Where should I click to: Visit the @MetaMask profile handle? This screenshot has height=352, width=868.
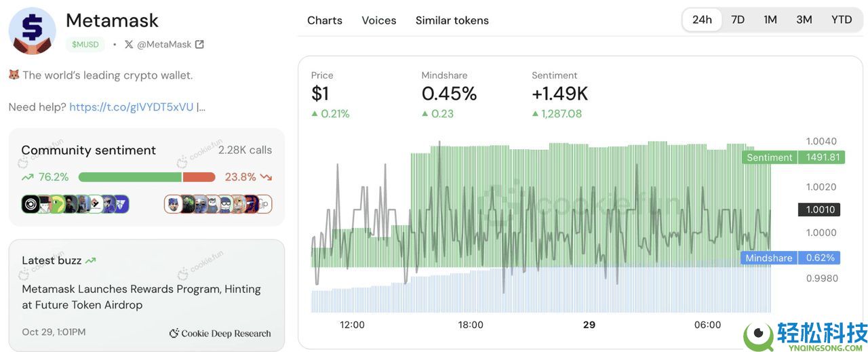pyautogui.click(x=164, y=44)
